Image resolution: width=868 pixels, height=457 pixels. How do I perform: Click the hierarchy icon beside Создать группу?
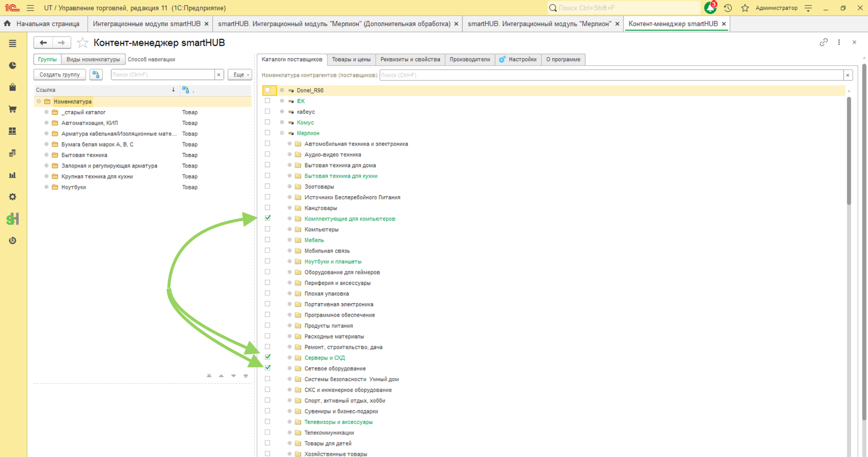[96, 75]
